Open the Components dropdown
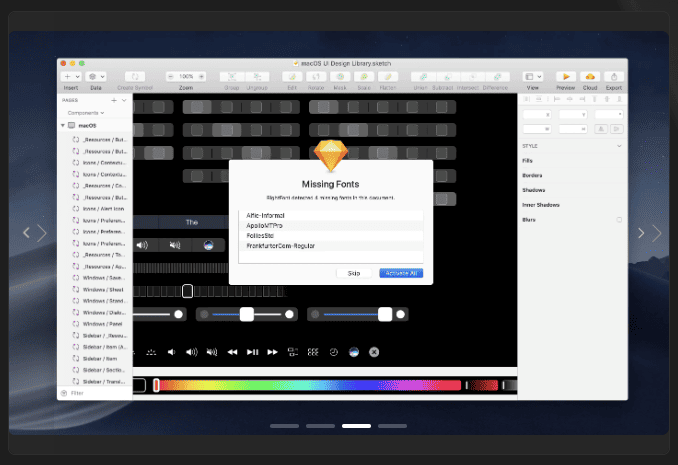 point(86,113)
